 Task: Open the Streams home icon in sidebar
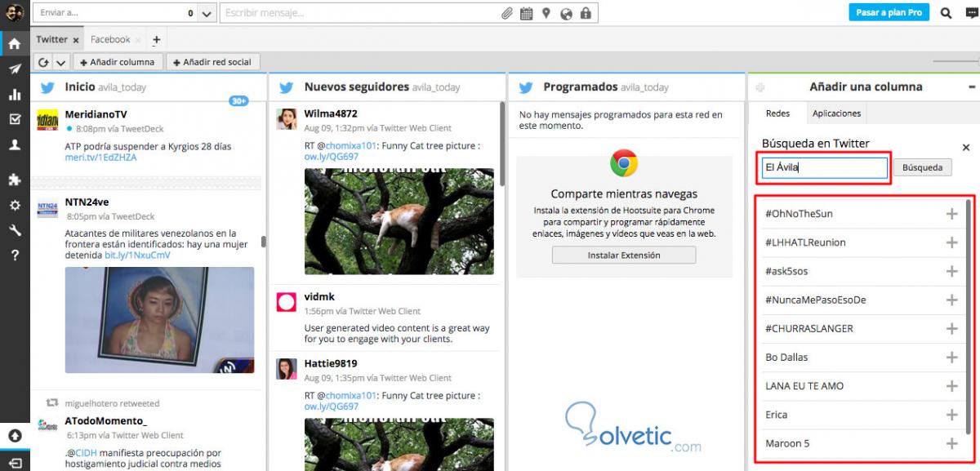tap(14, 43)
